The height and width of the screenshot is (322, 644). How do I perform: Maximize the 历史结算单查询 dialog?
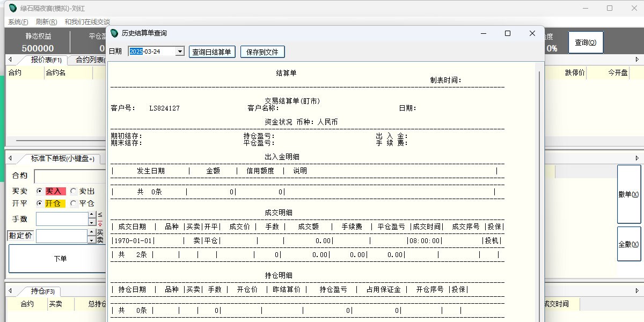tap(507, 33)
